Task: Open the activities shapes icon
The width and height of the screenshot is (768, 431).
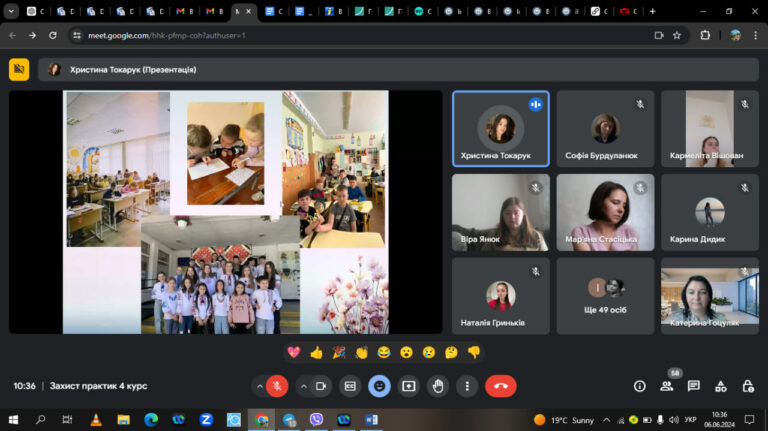Action: 720,386
